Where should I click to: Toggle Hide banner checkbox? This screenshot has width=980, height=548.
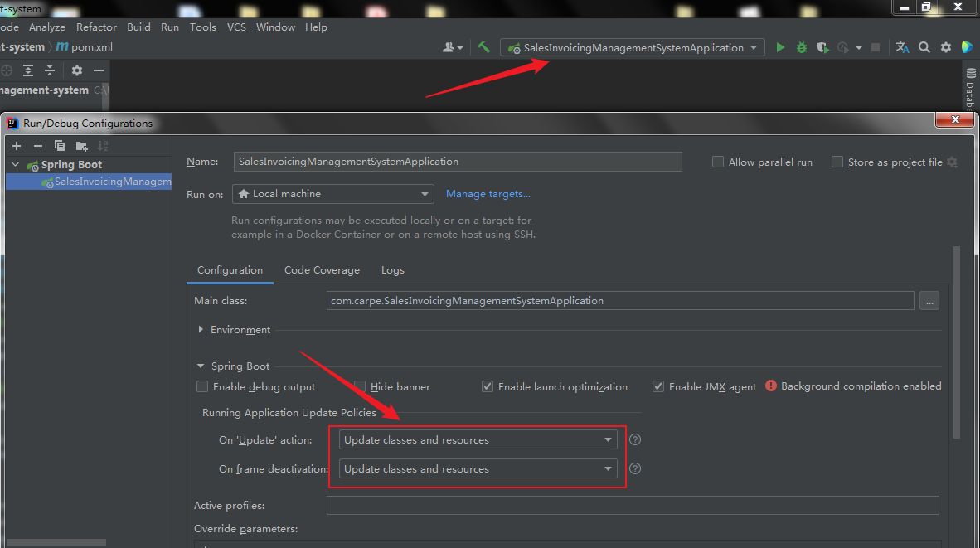[x=359, y=387]
